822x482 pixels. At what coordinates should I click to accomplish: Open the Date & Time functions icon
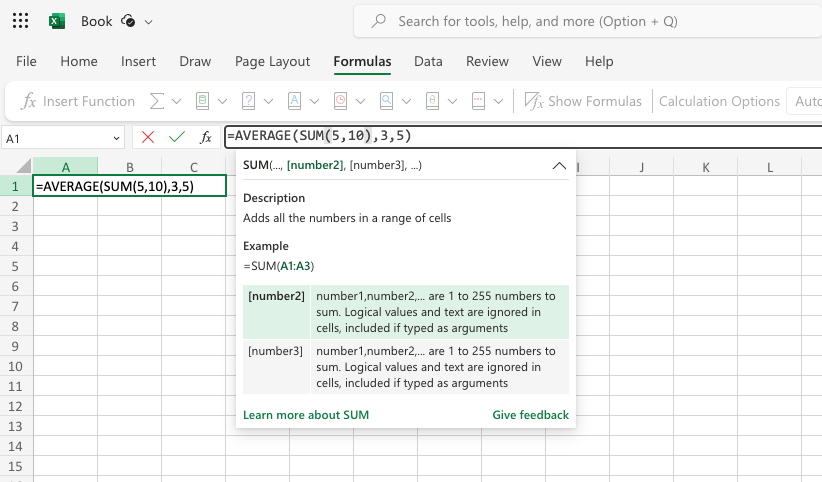tap(341, 101)
